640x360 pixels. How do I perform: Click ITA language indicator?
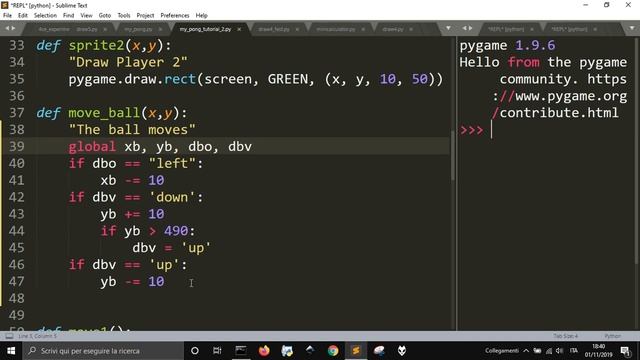(x=573, y=351)
